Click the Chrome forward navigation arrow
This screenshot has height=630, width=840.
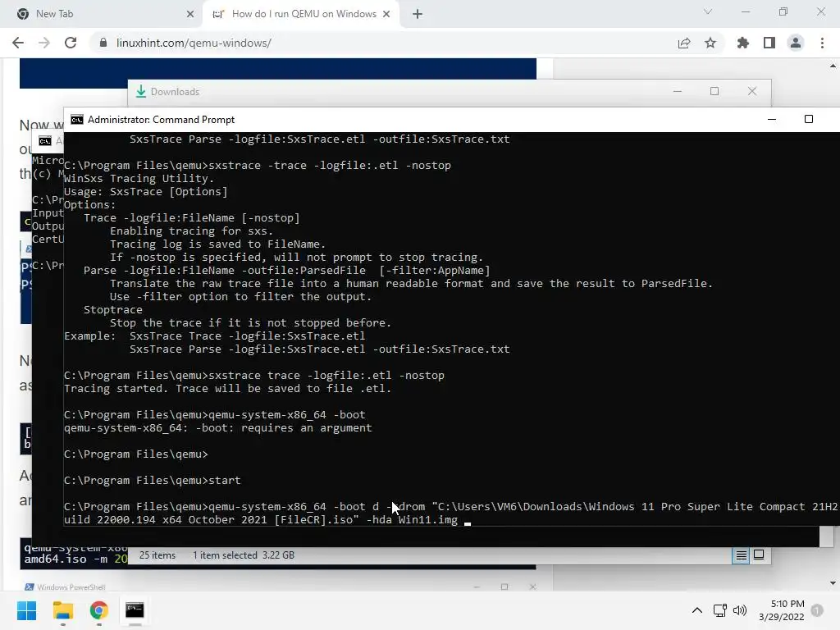(44, 43)
